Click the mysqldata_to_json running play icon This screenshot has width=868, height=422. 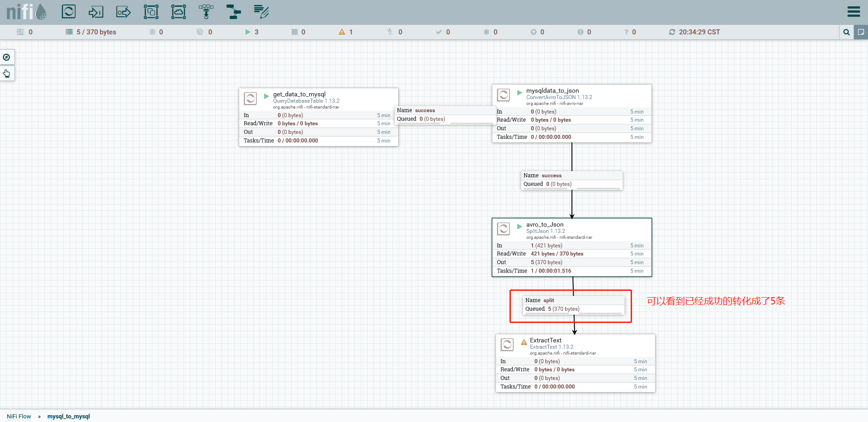(520, 93)
